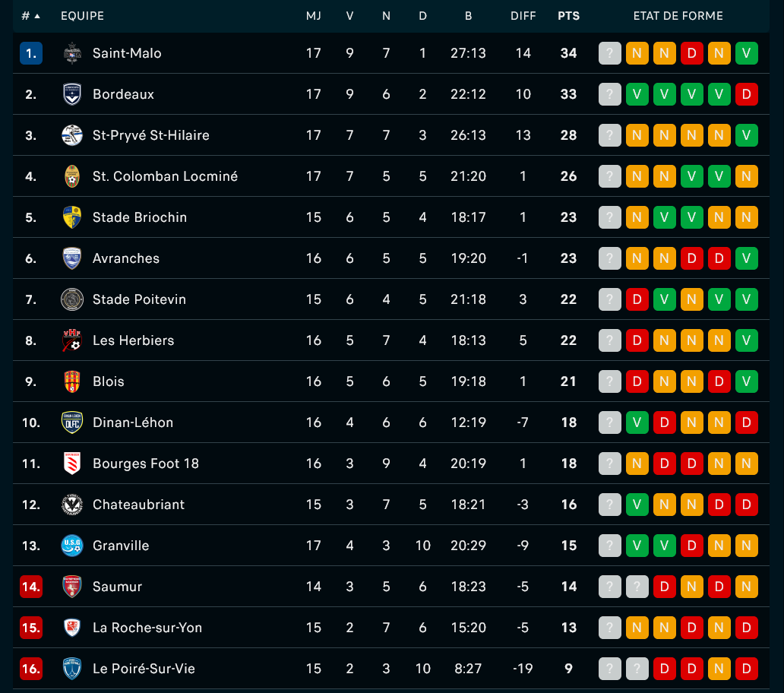Open the Avranches team link
This screenshot has height=693, width=784.
(x=126, y=258)
